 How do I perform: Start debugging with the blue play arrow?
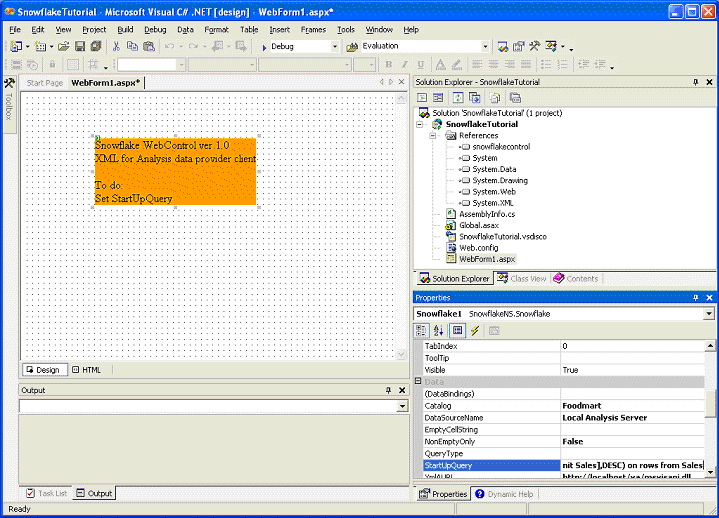264,47
